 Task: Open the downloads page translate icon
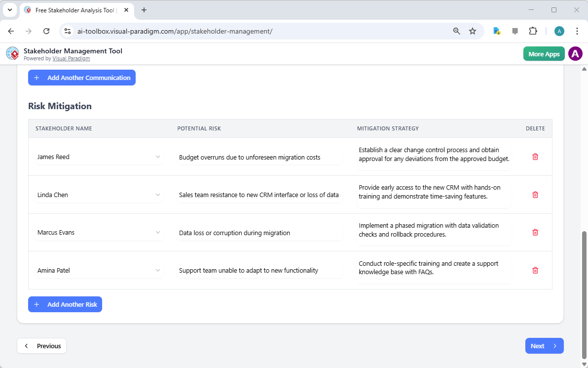[496, 31]
